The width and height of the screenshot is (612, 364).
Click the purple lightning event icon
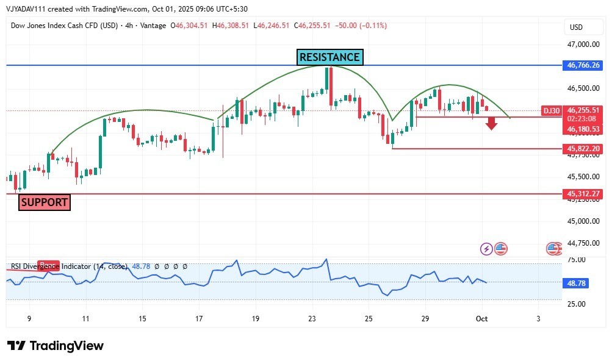(x=486, y=248)
